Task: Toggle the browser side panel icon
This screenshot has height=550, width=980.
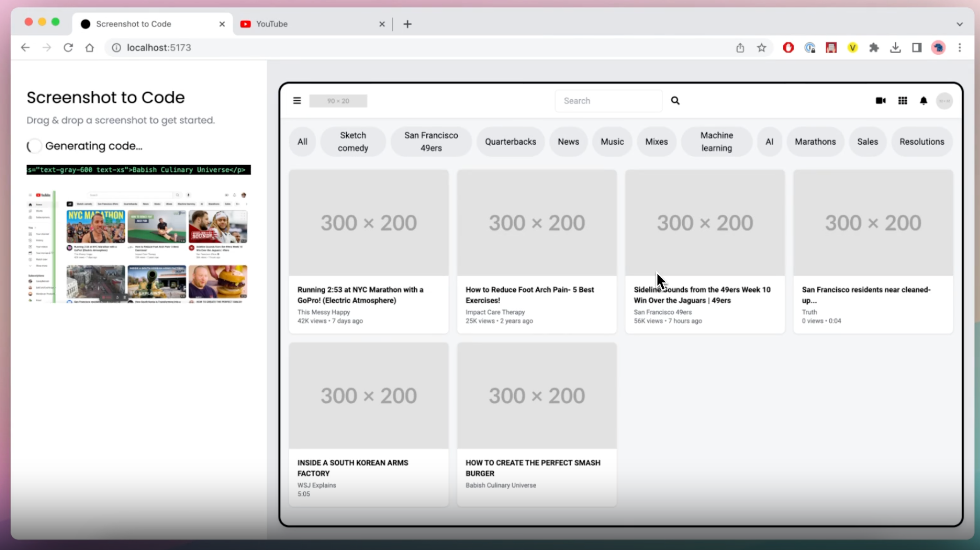Action: coord(916,47)
